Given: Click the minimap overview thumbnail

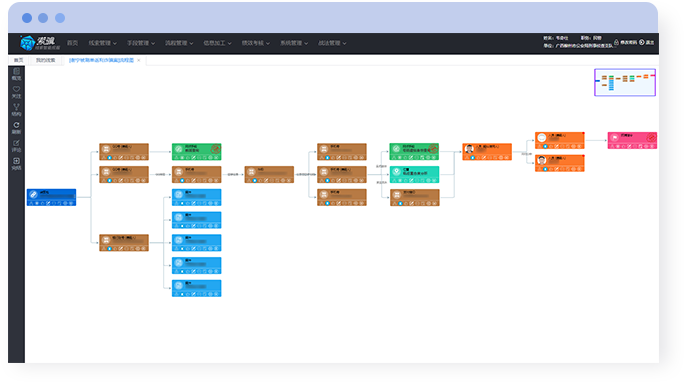Looking at the screenshot, I should [x=625, y=82].
